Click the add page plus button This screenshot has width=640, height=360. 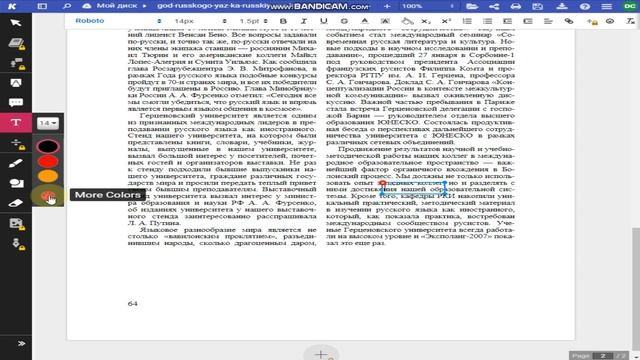322,354
